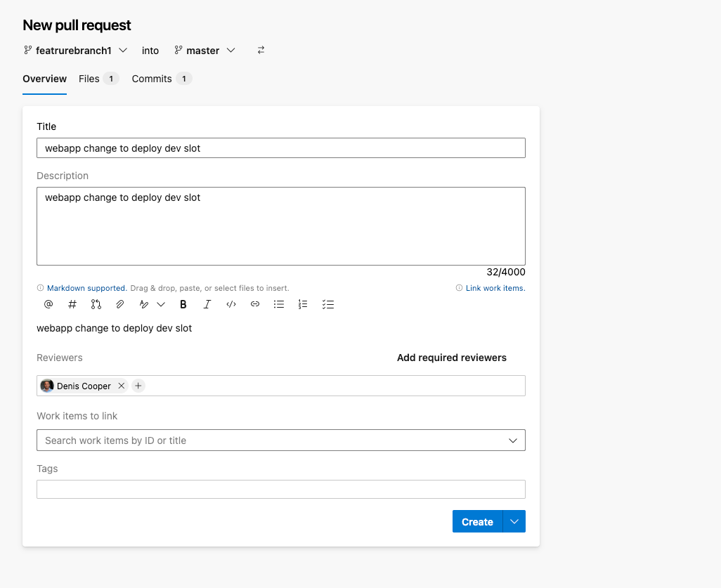Image resolution: width=721 pixels, height=588 pixels.
Task: Click Add required reviewers
Action: tap(452, 358)
